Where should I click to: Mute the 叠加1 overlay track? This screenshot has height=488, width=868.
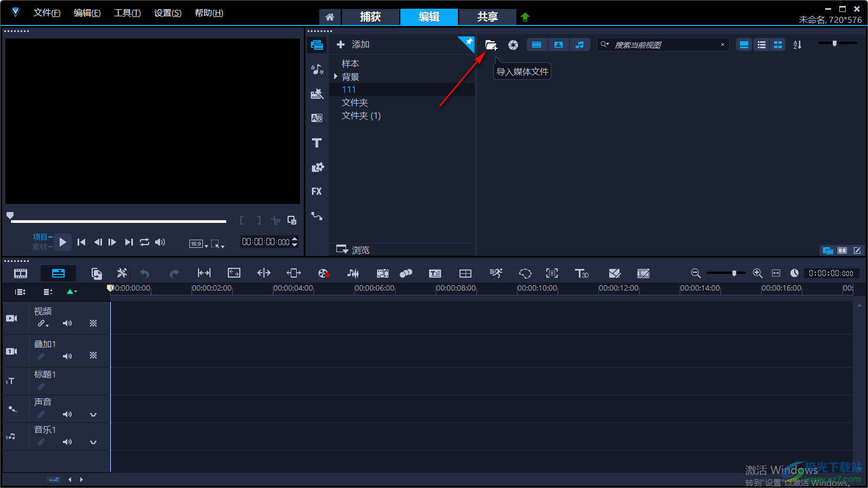[x=67, y=356]
